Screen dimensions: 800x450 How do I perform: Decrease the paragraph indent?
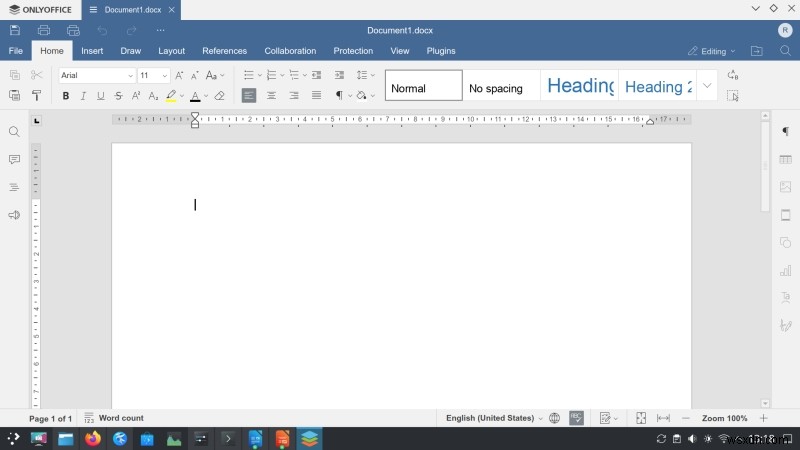click(316, 76)
